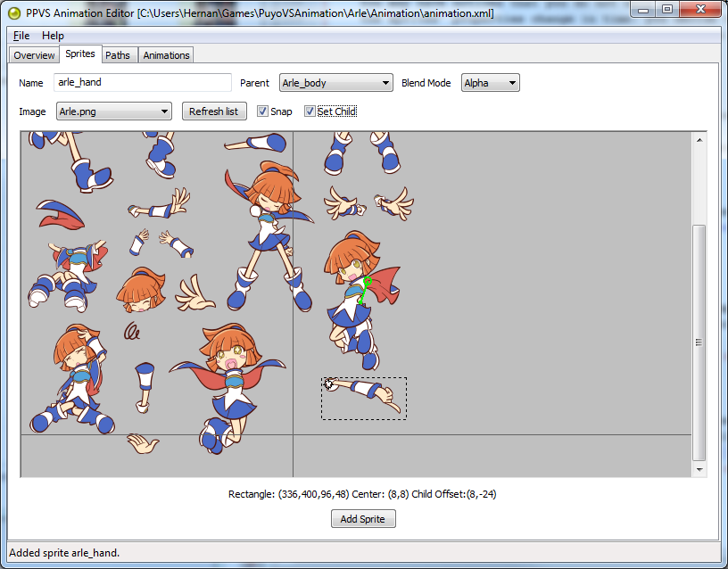Click the standing Arle with wide legs sprite
728x569 pixels.
pos(269,235)
